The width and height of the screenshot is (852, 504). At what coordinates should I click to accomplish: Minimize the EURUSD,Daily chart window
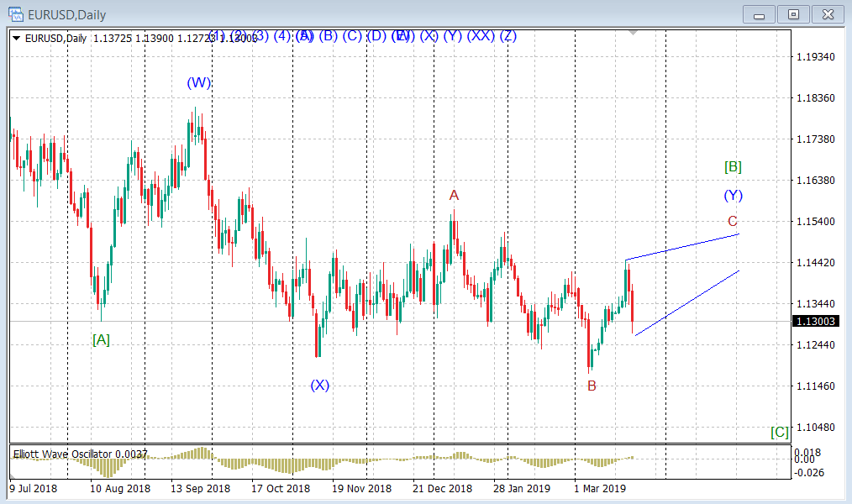point(760,14)
